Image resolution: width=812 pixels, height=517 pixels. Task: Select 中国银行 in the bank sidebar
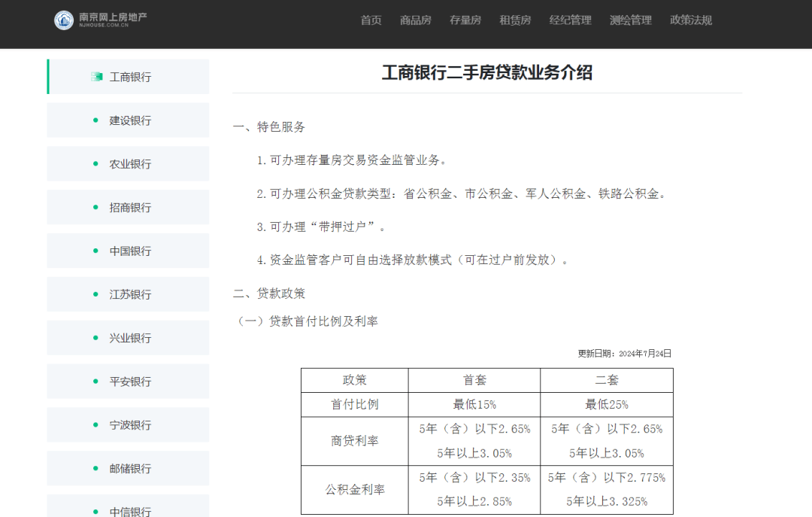pos(129,251)
